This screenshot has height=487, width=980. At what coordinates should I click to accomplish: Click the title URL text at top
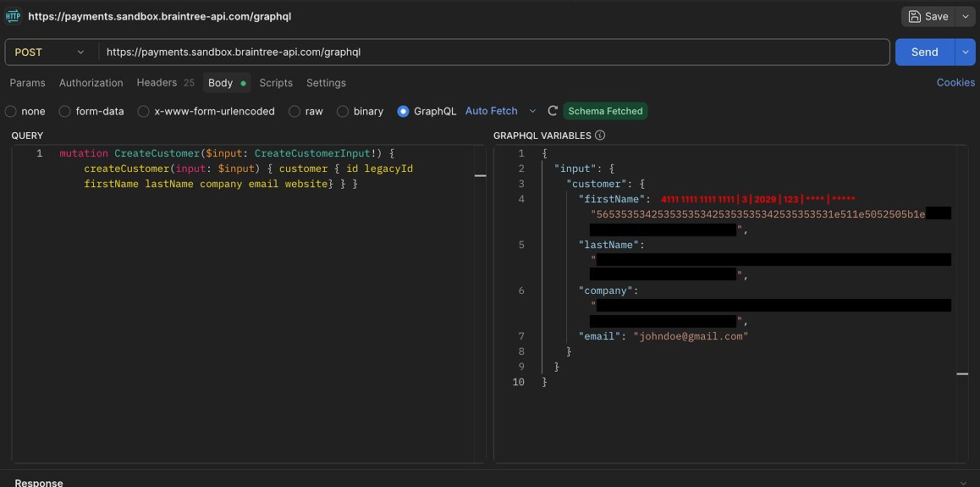point(159,16)
